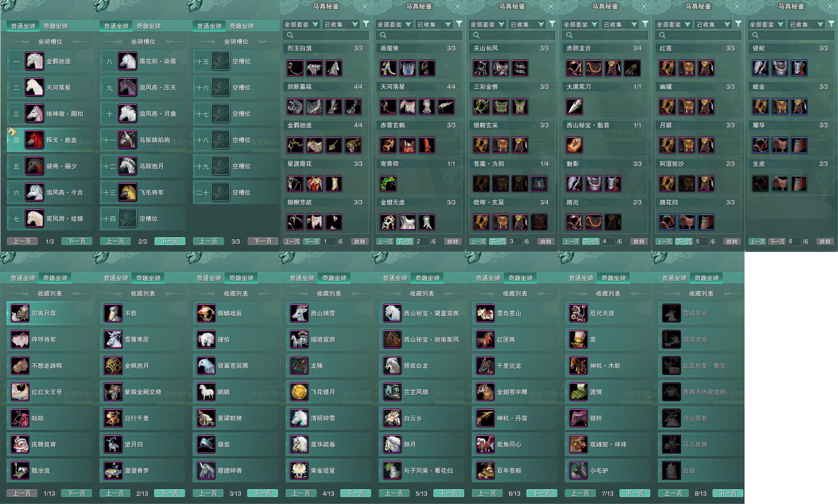Screen dimensions: 838x504
Task: Switch to 奇趣坐骑 tab in mount slots 3/3 panel
Action: point(242,26)
